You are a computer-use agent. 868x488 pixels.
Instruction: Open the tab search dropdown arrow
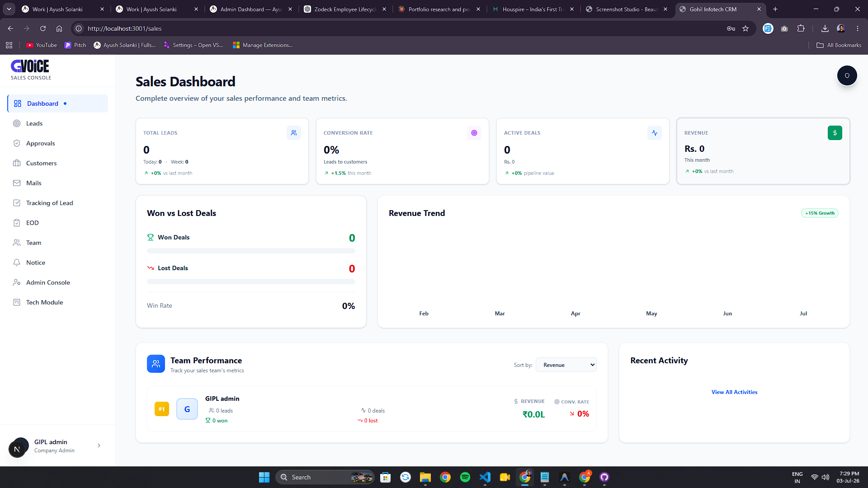coord(9,9)
